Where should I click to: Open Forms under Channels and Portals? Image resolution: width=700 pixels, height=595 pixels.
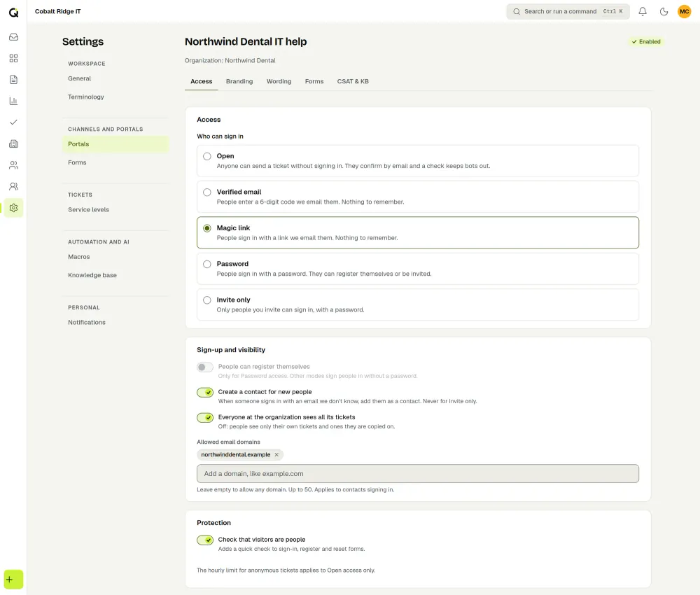click(115, 162)
